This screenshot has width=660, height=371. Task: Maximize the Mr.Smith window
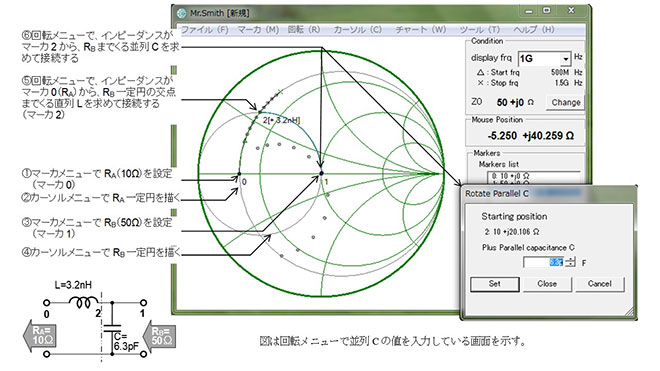point(546,11)
